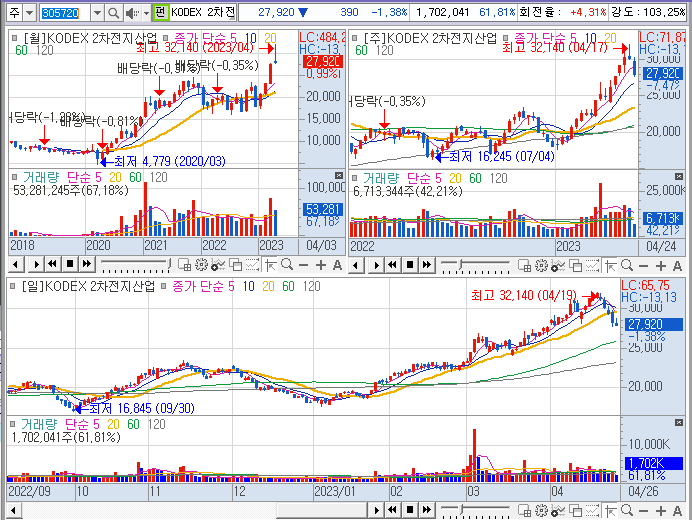Open chart settings gear in daily chart toolbar
Screen dimensions: 692x520
click(541, 511)
